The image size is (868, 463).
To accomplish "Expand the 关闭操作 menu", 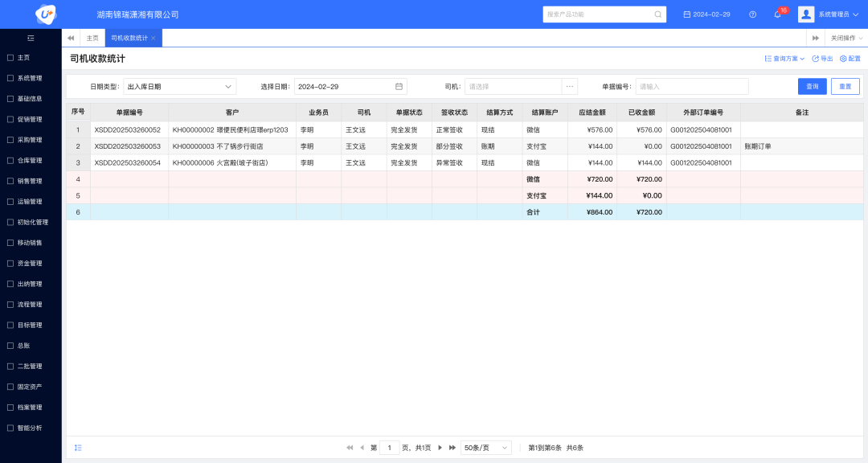I will tap(847, 38).
